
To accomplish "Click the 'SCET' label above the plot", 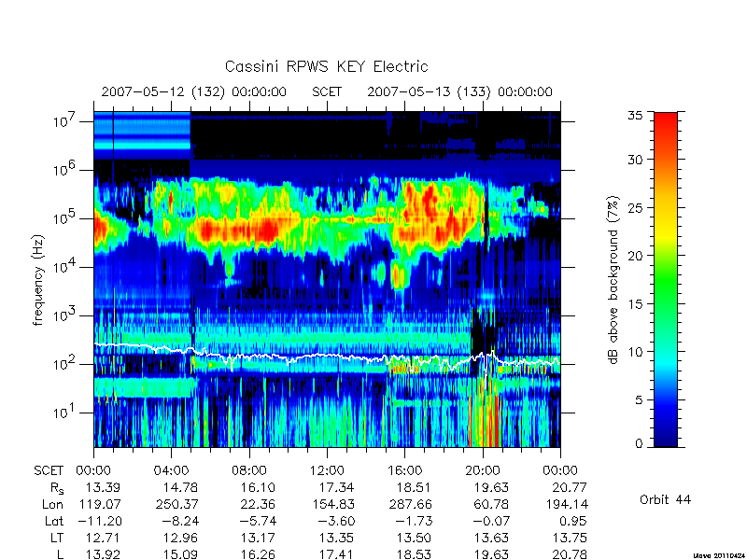I will [x=327, y=91].
